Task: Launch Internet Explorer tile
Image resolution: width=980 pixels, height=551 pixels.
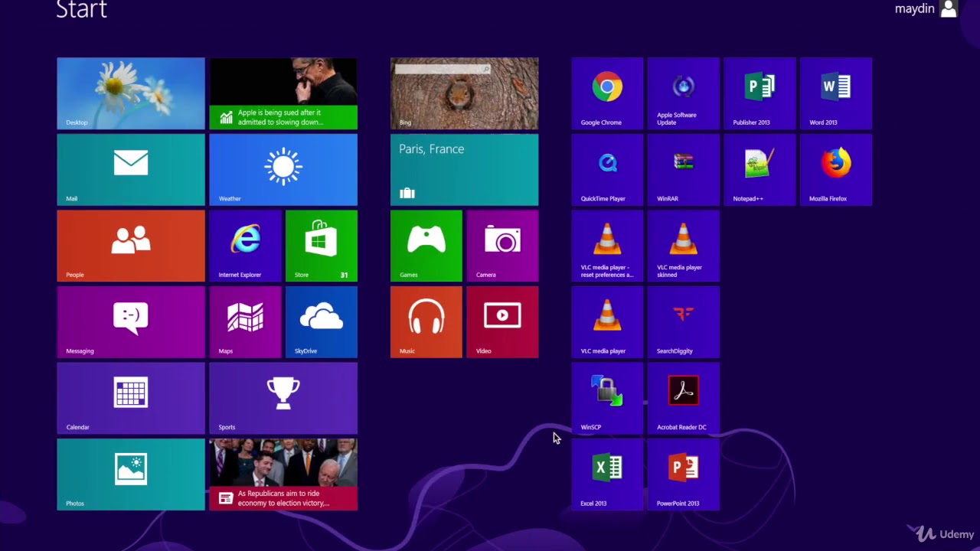Action: (x=246, y=246)
